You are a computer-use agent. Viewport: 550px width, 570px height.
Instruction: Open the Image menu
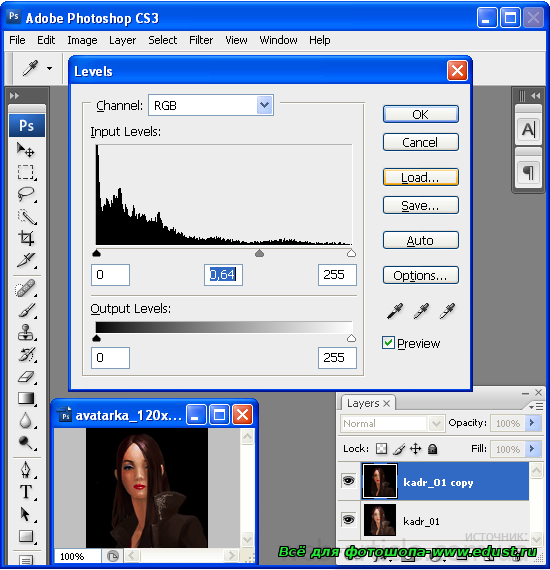click(82, 40)
